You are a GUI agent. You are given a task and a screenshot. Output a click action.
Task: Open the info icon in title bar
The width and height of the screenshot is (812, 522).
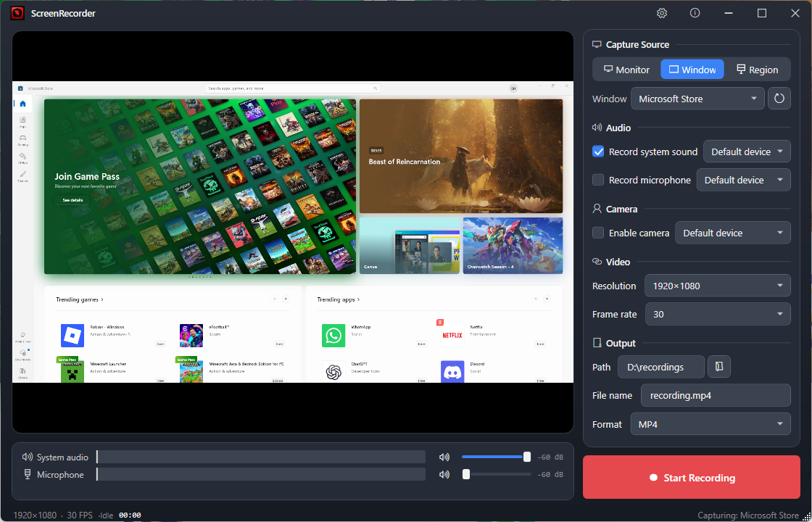[695, 14]
